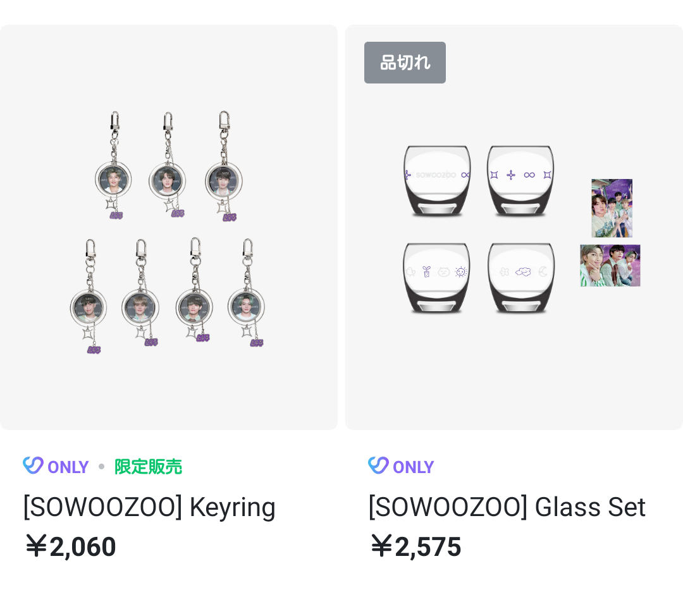This screenshot has height=616, width=683.
Task: Open the lower landscape photocard in Glass Set
Action: (x=610, y=266)
